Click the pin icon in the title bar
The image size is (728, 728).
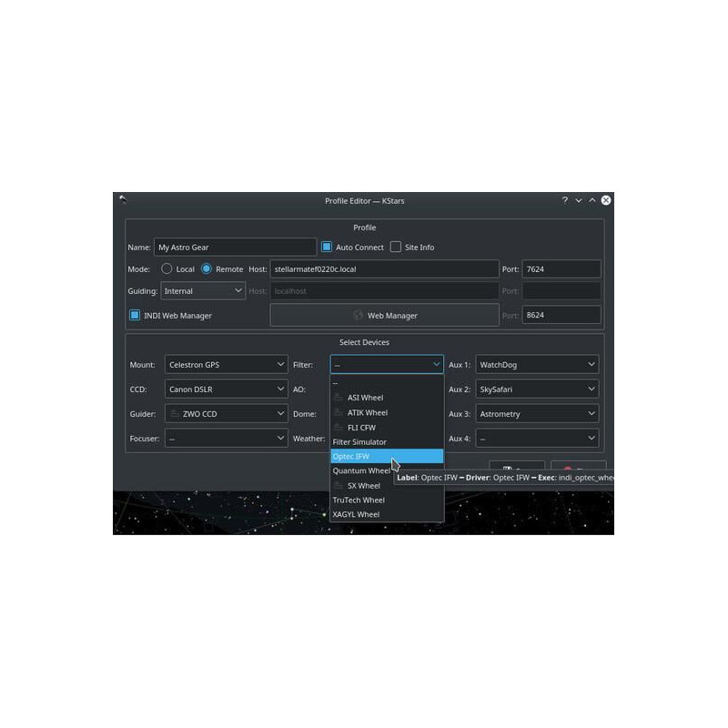click(123, 200)
